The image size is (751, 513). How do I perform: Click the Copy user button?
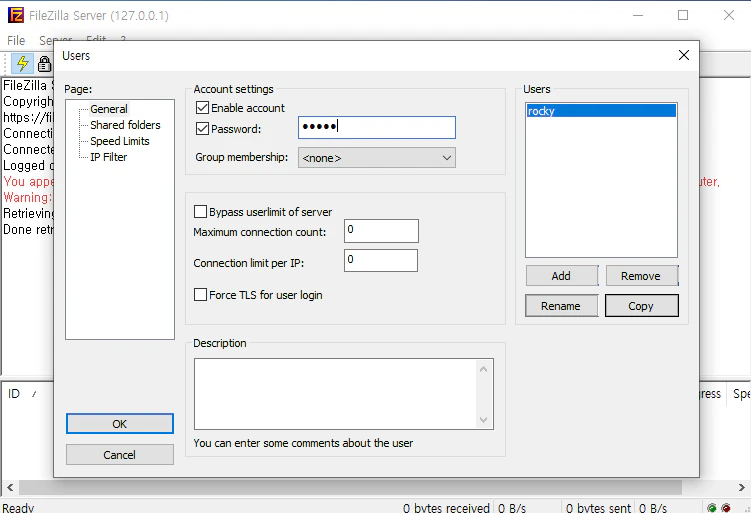click(641, 306)
